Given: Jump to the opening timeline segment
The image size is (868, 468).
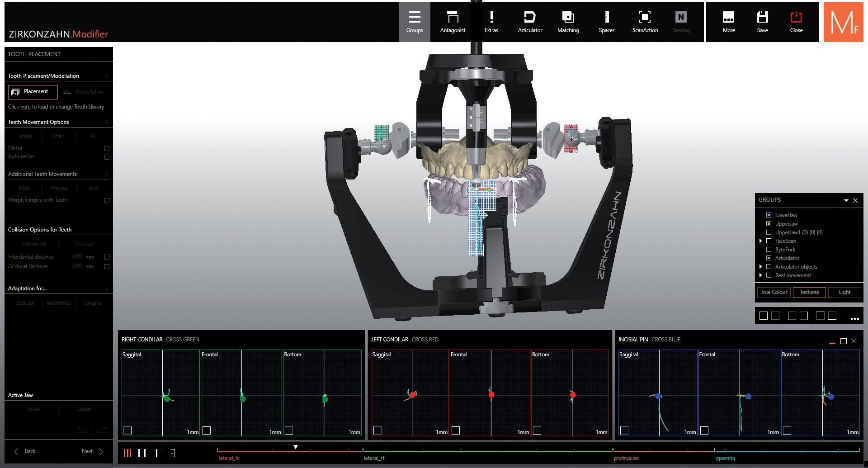Looking at the screenshot, I should (x=725, y=458).
